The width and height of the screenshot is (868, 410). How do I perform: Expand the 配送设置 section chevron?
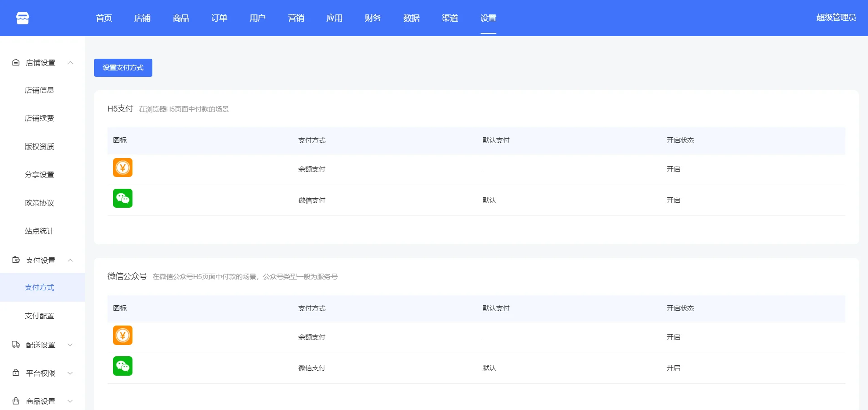coord(70,345)
